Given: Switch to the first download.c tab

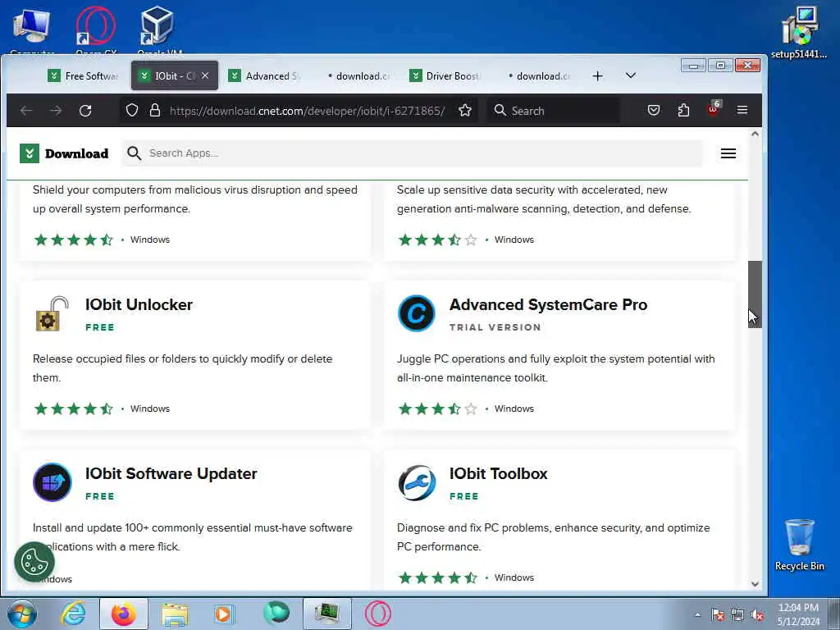Looking at the screenshot, I should [x=356, y=76].
